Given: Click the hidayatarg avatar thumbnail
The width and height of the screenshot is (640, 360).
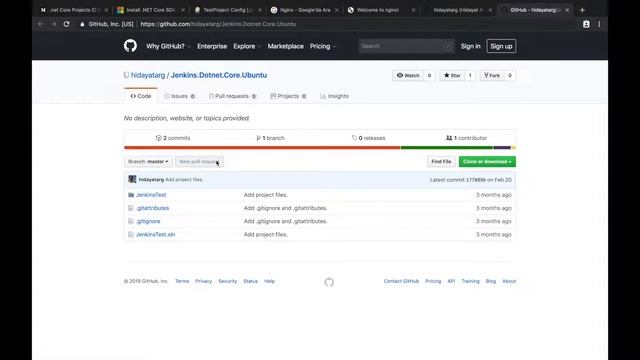Looking at the screenshot, I should [132, 179].
